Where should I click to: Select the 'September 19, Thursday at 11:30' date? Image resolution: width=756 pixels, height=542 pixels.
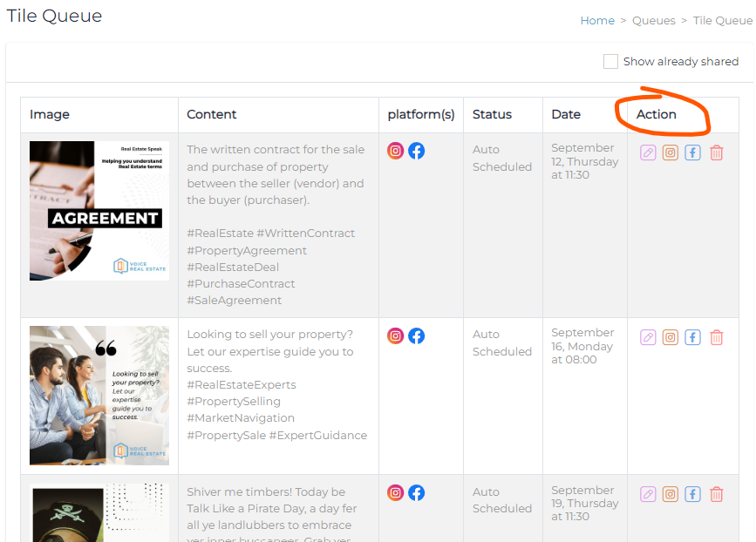pos(585,503)
